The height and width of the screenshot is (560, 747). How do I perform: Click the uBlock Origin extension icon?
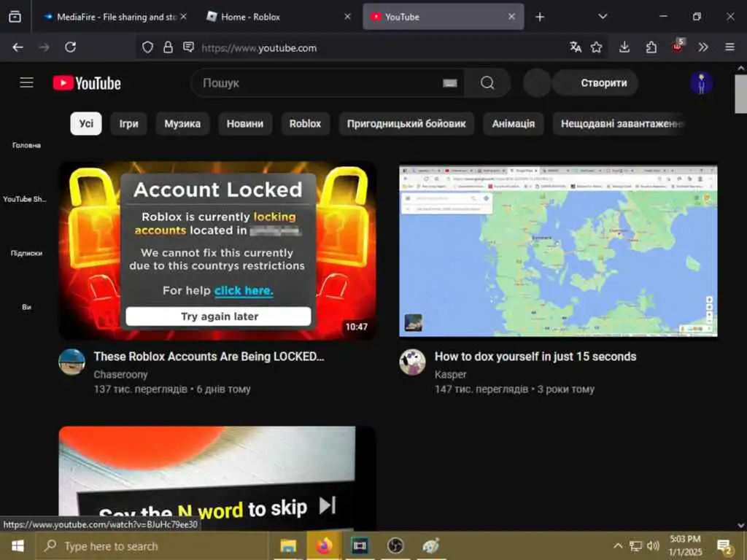tap(678, 46)
